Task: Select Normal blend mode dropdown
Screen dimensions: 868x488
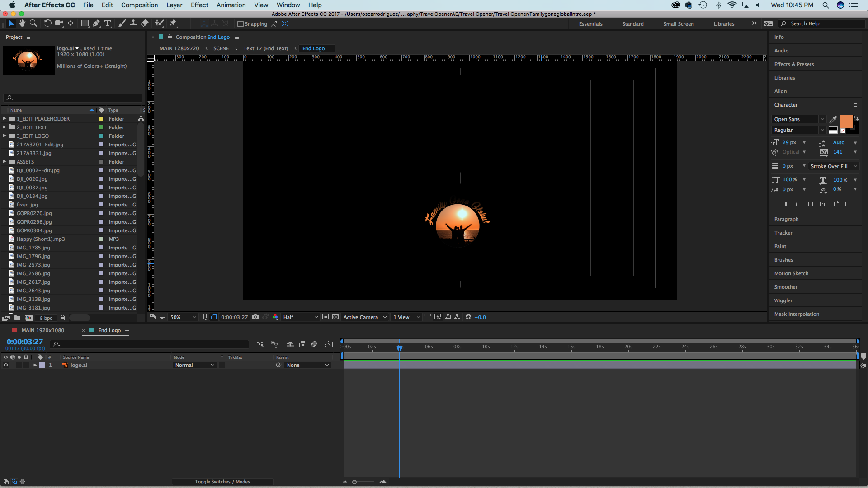Action: coord(194,365)
